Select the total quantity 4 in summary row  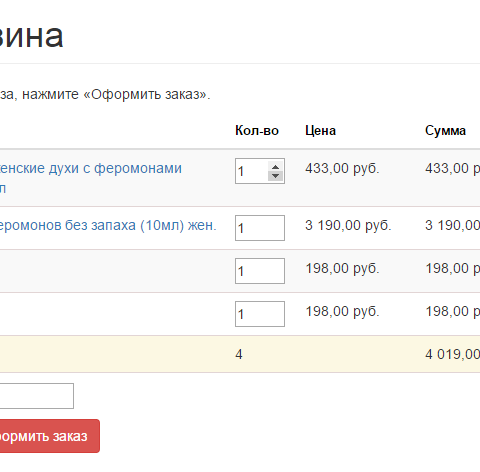pos(239,354)
